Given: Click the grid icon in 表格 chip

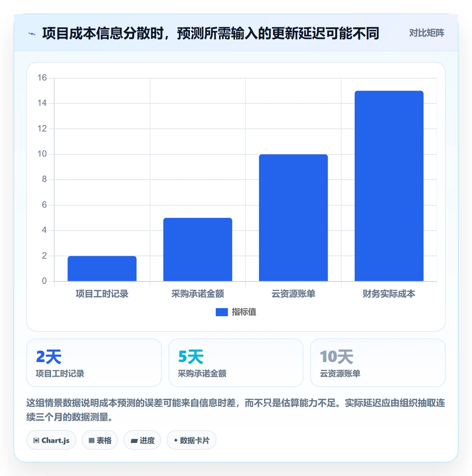Looking at the screenshot, I should click(x=91, y=441).
